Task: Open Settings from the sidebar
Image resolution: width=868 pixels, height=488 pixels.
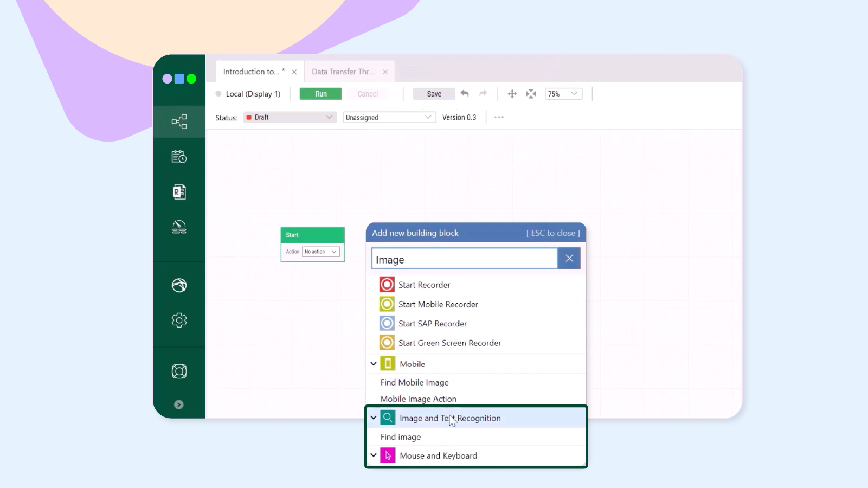Action: [x=179, y=320]
